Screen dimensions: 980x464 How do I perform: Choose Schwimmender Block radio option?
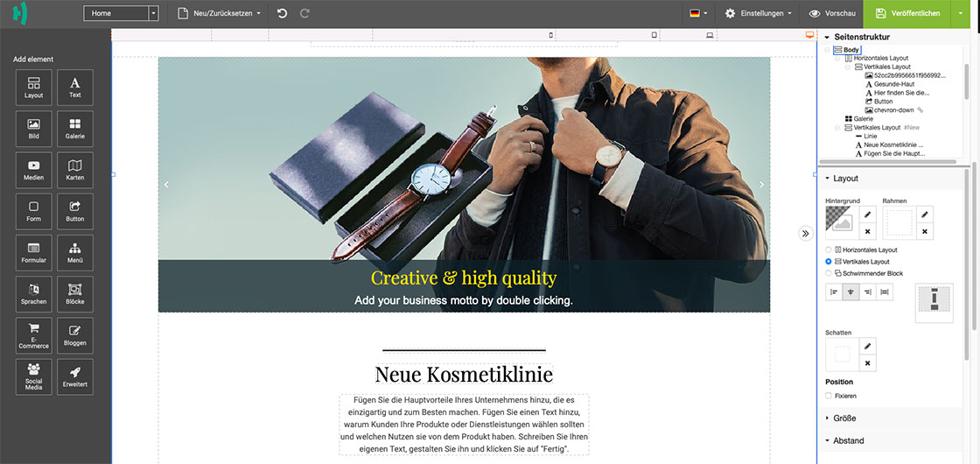(x=829, y=273)
